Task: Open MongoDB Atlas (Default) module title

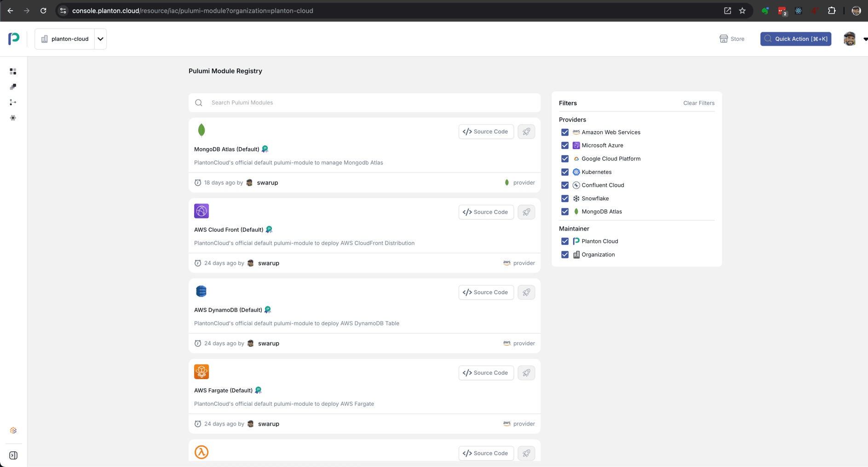Action: pyautogui.click(x=227, y=149)
